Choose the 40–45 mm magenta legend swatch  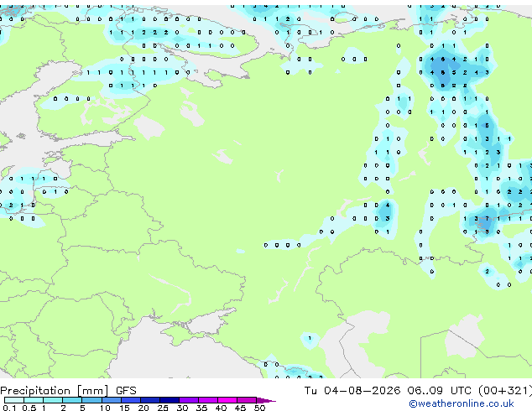(x=227, y=400)
